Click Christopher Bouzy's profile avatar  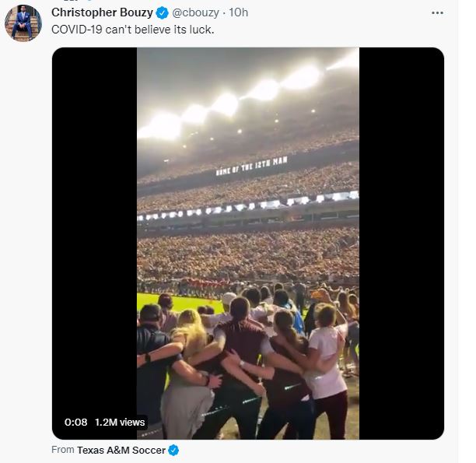pyautogui.click(x=23, y=23)
